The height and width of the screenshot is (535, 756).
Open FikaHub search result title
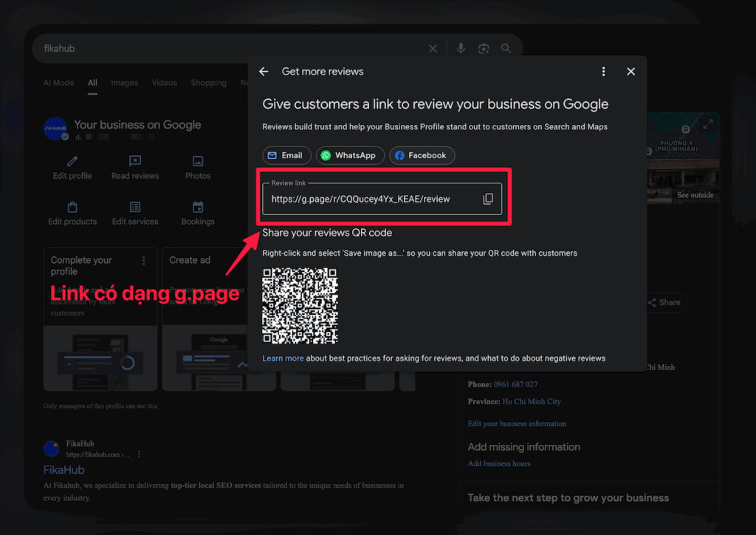tap(63, 470)
